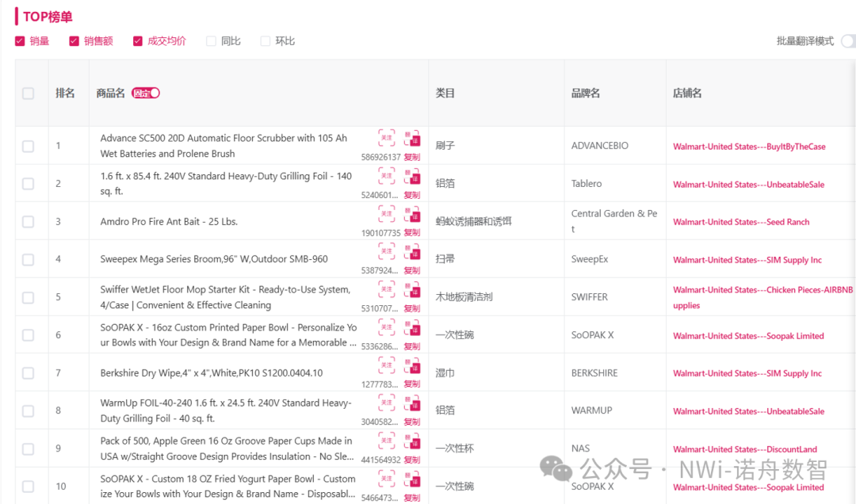This screenshot has width=856, height=504.
Task: Click the 类目 column header
Action: pos(445,94)
